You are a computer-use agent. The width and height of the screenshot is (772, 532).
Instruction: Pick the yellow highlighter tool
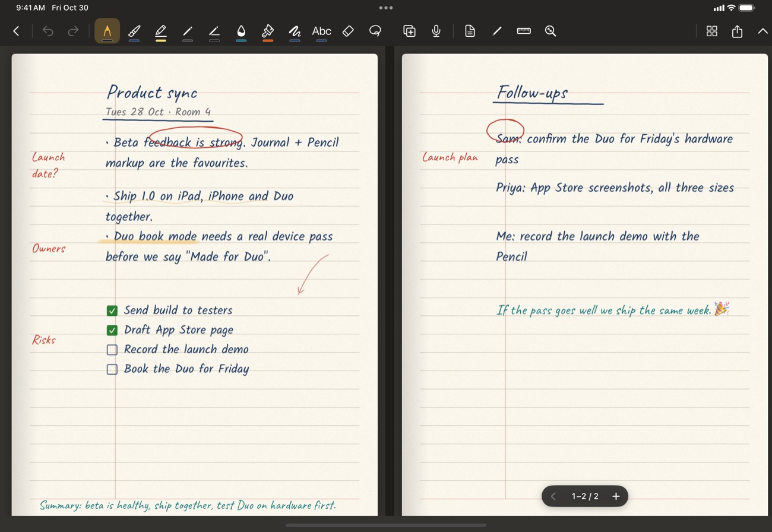pyautogui.click(x=161, y=31)
